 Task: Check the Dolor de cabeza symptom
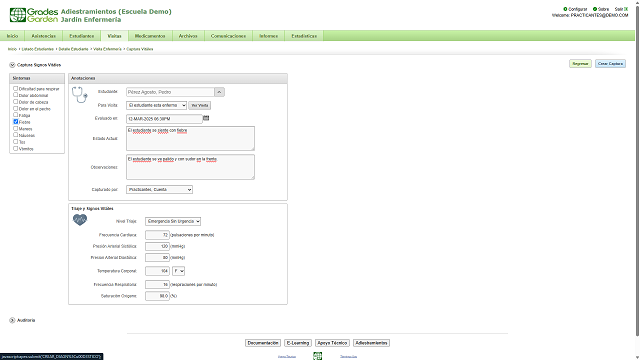[16, 102]
